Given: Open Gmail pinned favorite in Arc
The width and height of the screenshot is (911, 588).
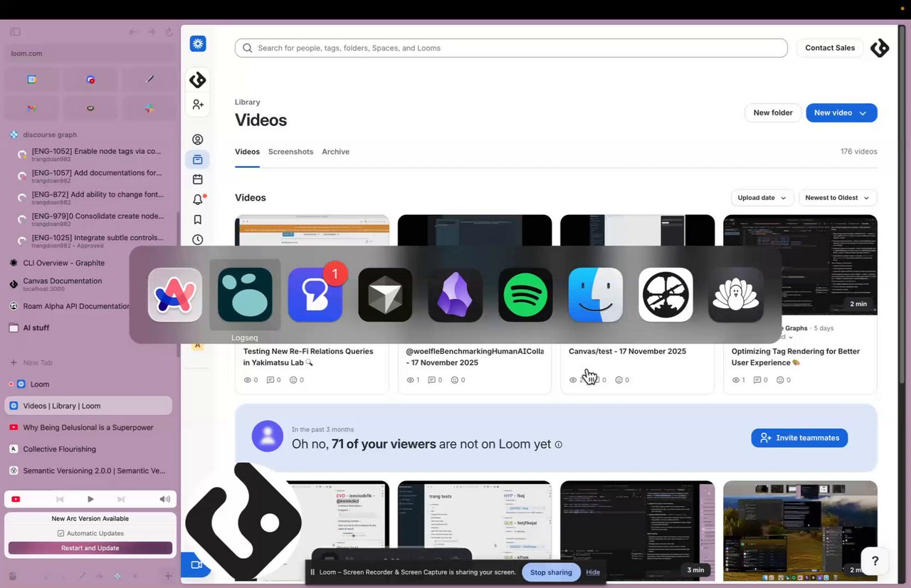Looking at the screenshot, I should coord(32,108).
